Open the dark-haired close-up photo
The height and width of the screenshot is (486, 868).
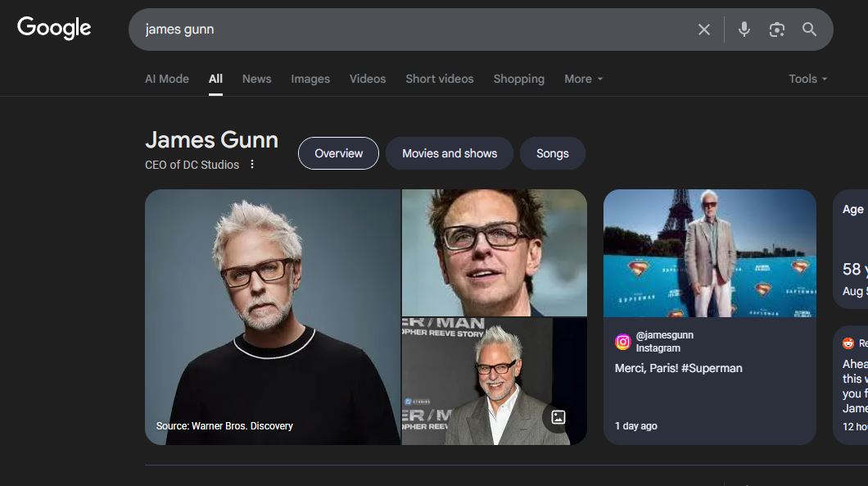(x=495, y=252)
